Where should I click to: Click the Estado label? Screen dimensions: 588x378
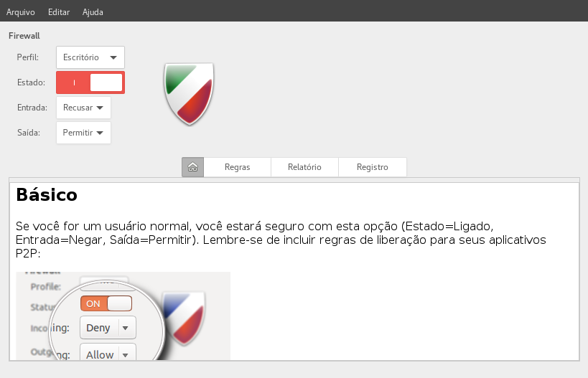pos(31,82)
